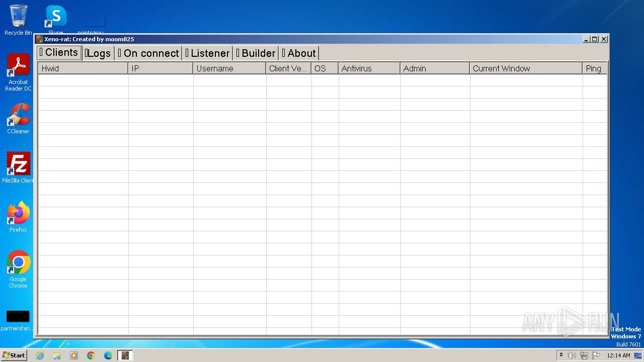Switch to the Listener tab
644x362 pixels.
pos(207,53)
